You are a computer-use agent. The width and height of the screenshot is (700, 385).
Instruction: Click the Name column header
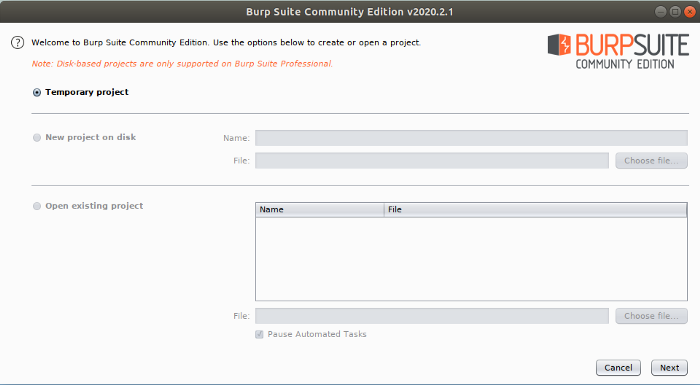320,209
